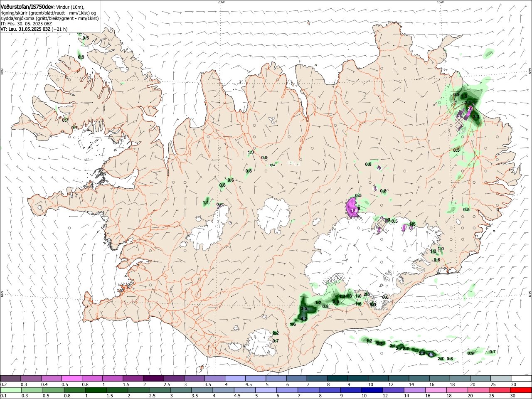Viewport: 532px width, 399px height.
Task: Select the dusky mauve 0.2 swatch in upper legend row
Action: (x=10, y=378)
